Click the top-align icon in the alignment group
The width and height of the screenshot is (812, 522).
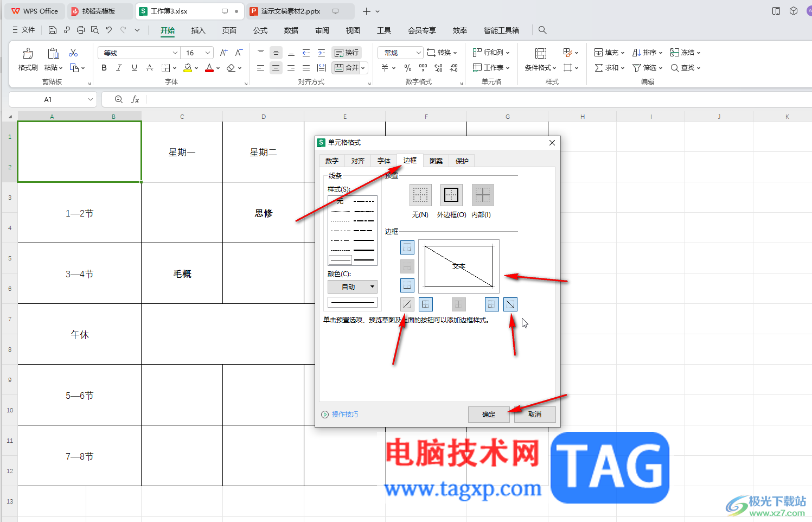[x=261, y=53]
